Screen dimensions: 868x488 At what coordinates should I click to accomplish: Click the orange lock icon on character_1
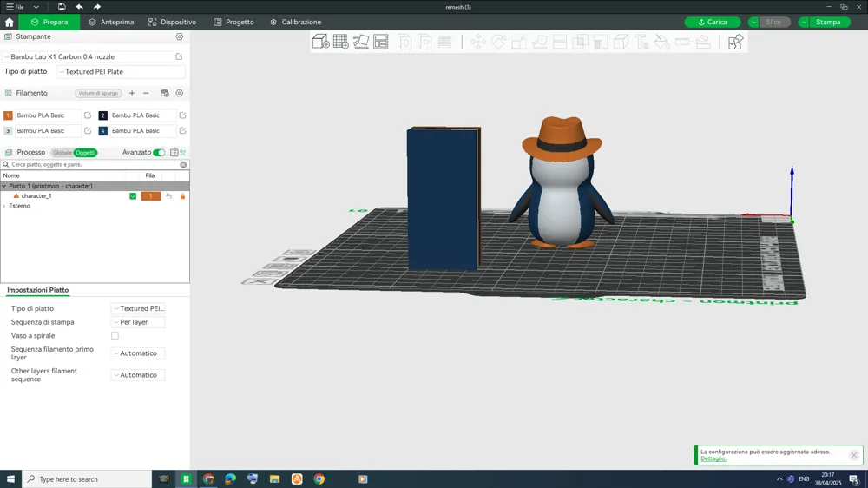(182, 196)
